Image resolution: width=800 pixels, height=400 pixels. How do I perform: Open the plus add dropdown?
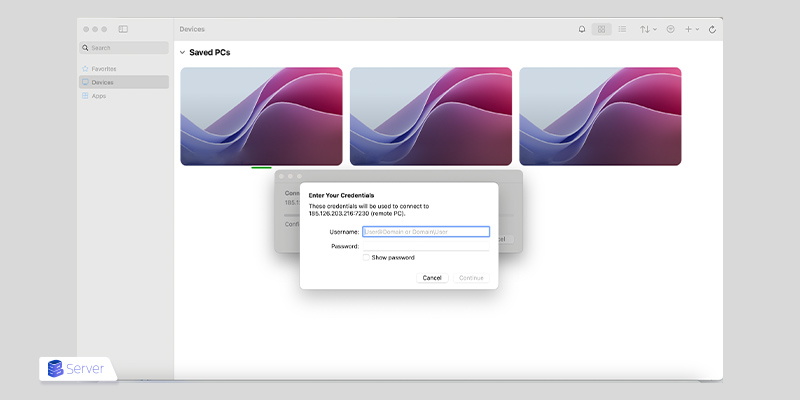coord(691,29)
